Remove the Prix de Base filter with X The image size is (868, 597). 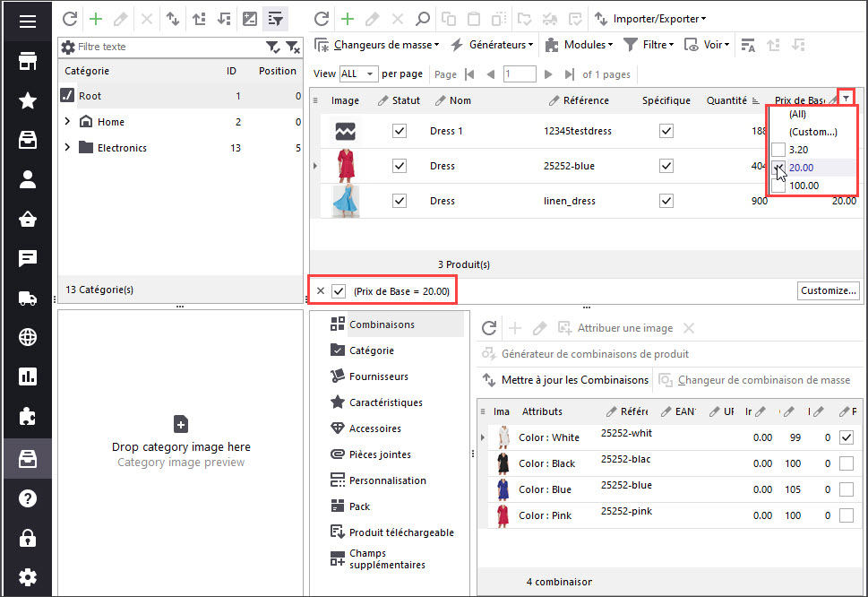320,290
